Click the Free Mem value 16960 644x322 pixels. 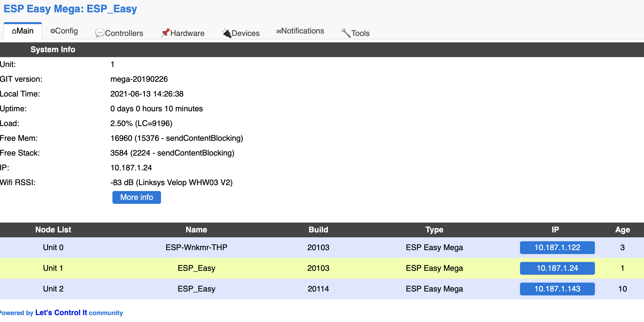point(121,138)
